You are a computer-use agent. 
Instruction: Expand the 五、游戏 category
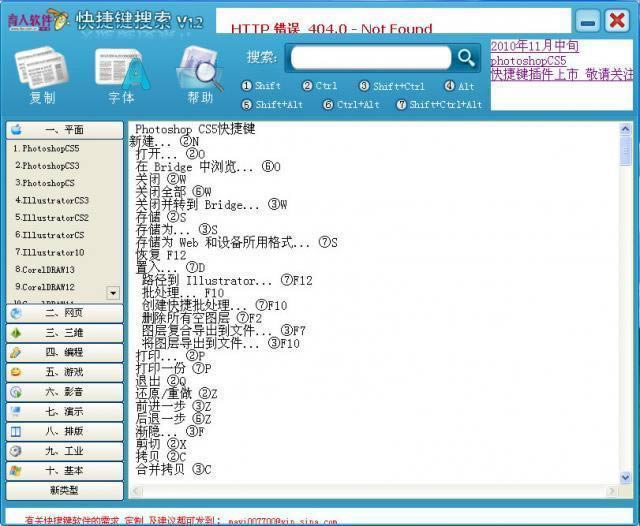click(64, 372)
